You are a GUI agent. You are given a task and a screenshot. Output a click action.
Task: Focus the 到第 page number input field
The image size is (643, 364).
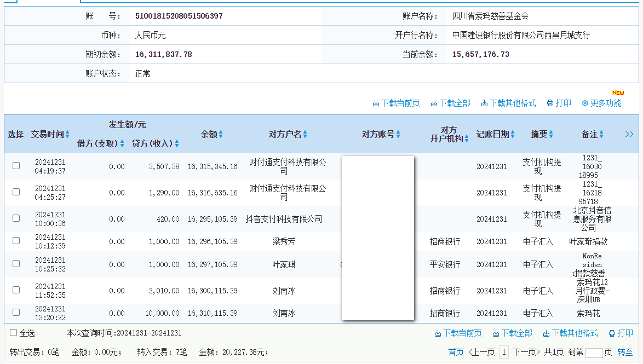point(594,353)
